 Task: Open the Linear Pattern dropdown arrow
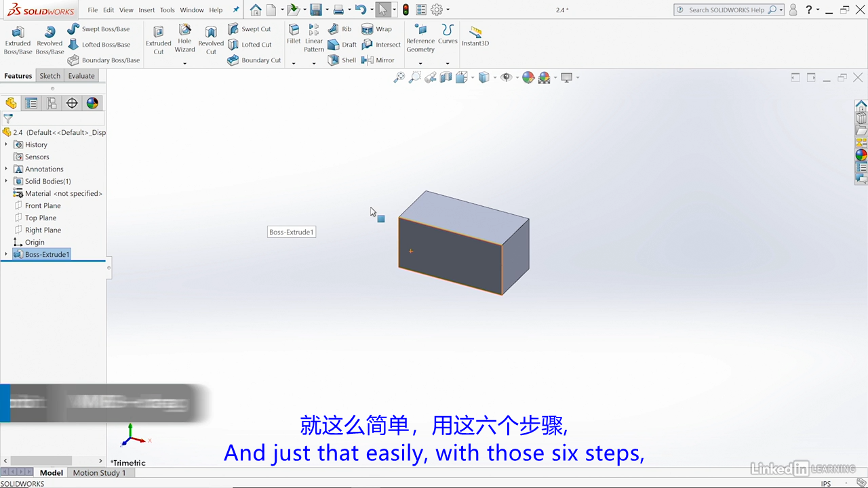(314, 63)
